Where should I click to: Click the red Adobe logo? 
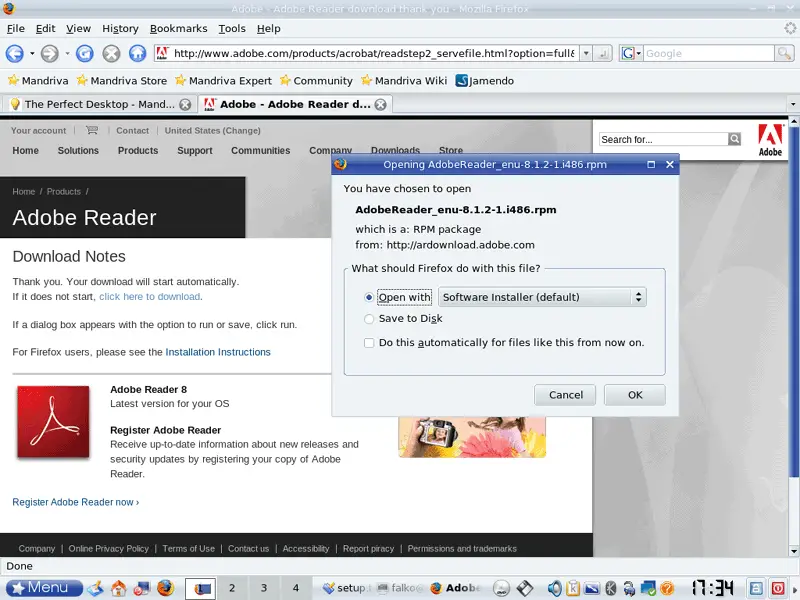770,140
